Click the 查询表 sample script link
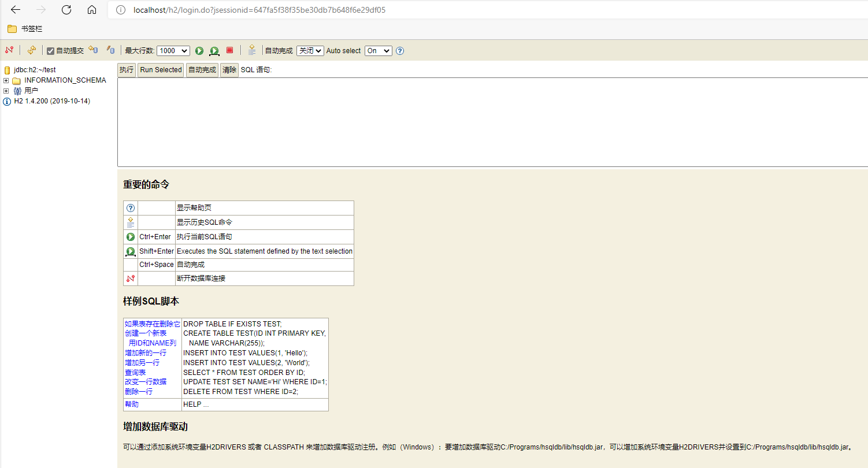Image resolution: width=868 pixels, height=468 pixels. coord(135,372)
